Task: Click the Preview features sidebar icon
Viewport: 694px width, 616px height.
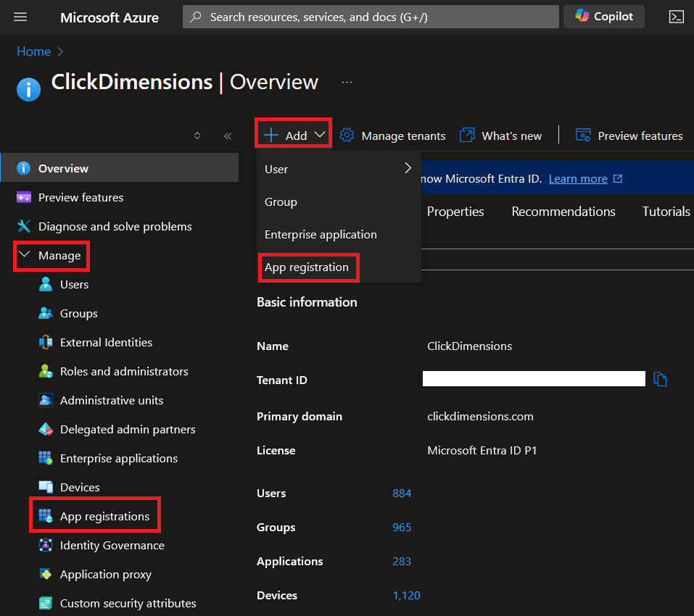Action: coord(23,197)
